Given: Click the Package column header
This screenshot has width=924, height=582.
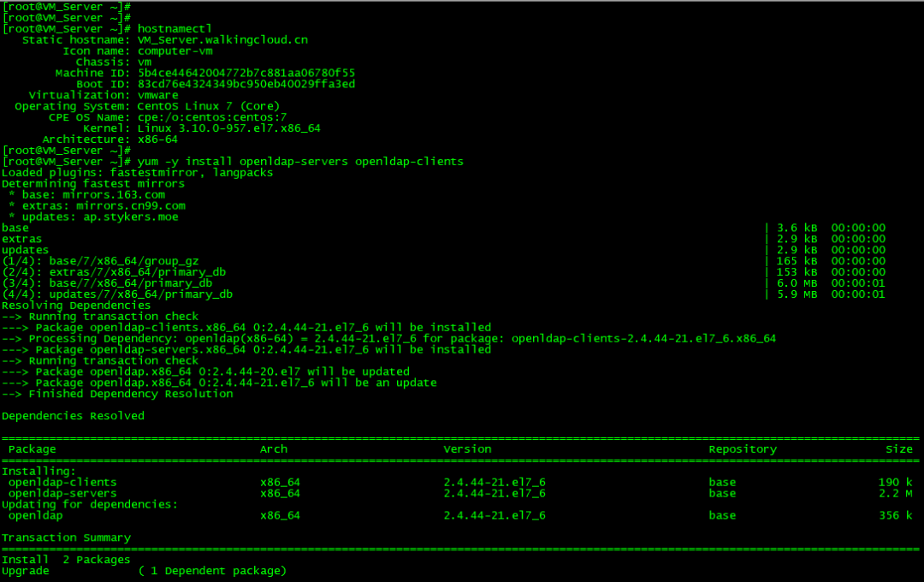Looking at the screenshot, I should tap(33, 449).
